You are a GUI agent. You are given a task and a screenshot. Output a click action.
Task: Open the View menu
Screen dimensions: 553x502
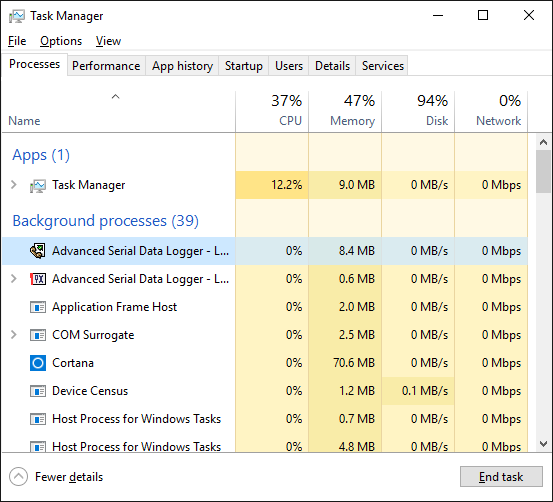[x=108, y=41]
